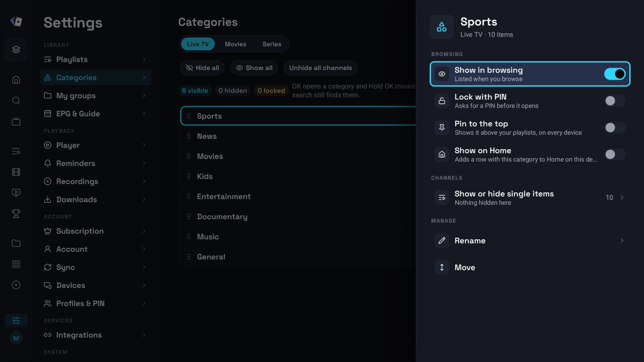This screenshot has width=644, height=362.
Task: Open Profiles & PIN settings
Action: pos(96,303)
